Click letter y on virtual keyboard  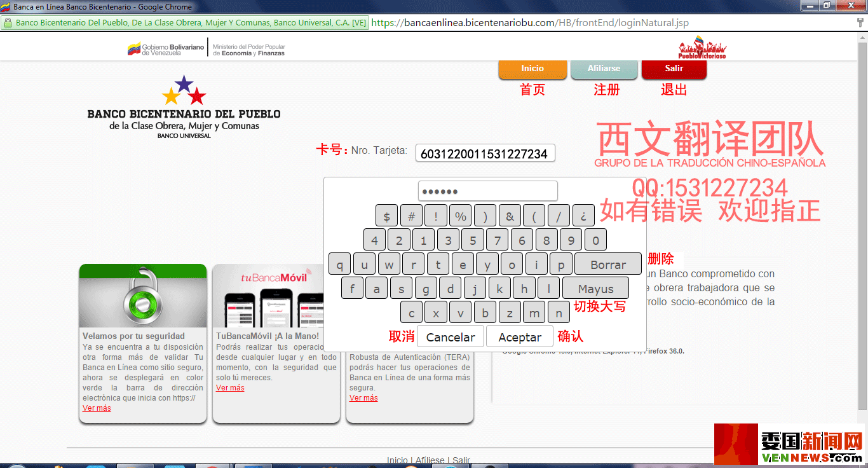tap(487, 264)
